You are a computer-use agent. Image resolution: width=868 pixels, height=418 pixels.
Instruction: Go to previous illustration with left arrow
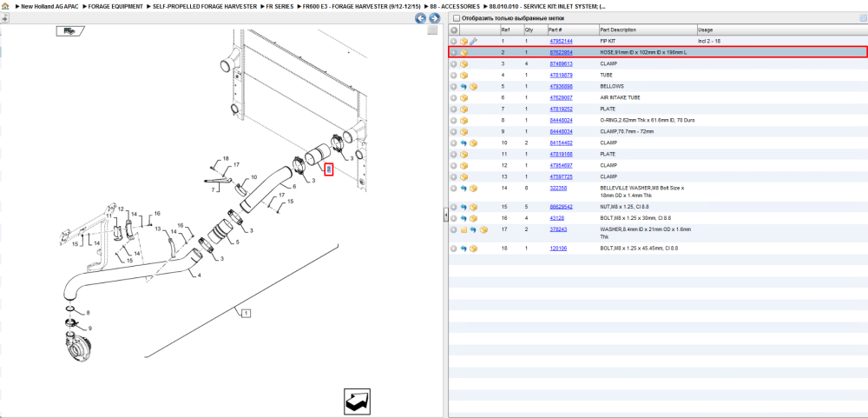pos(421,18)
